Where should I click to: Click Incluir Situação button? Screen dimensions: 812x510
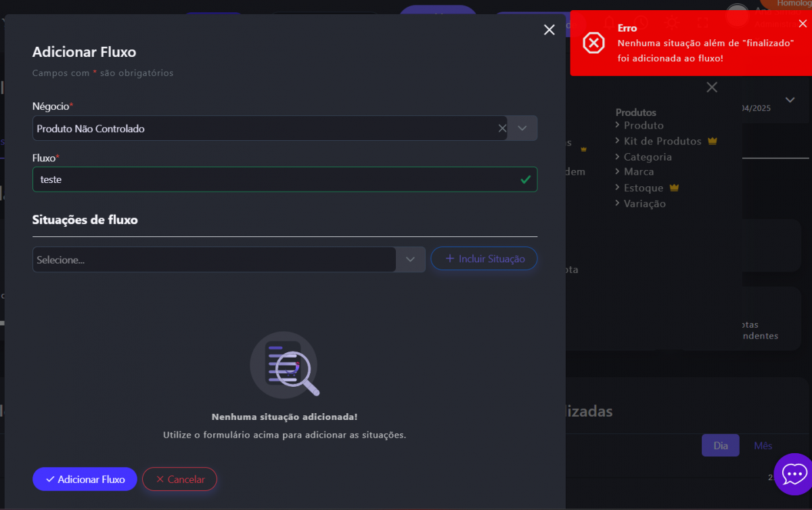(484, 259)
